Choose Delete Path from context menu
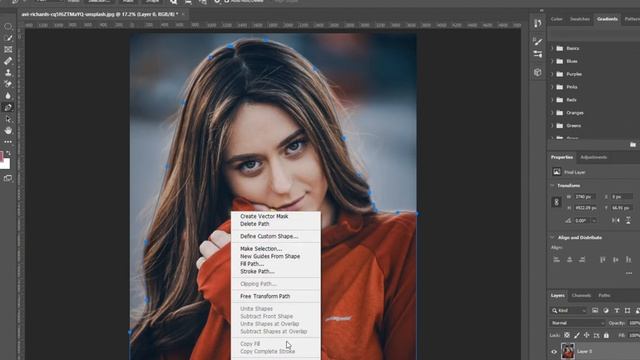 [x=255, y=224]
